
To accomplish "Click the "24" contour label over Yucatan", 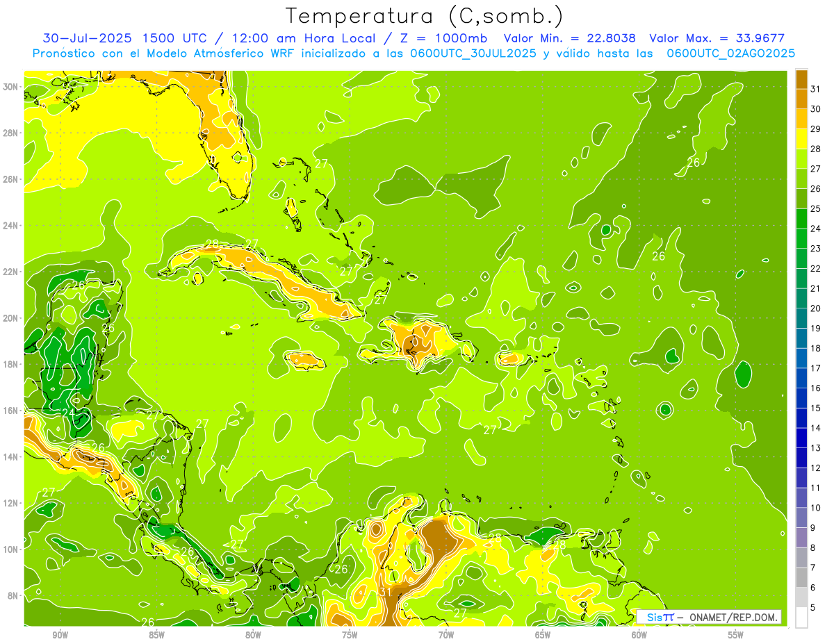I will click(68, 413).
